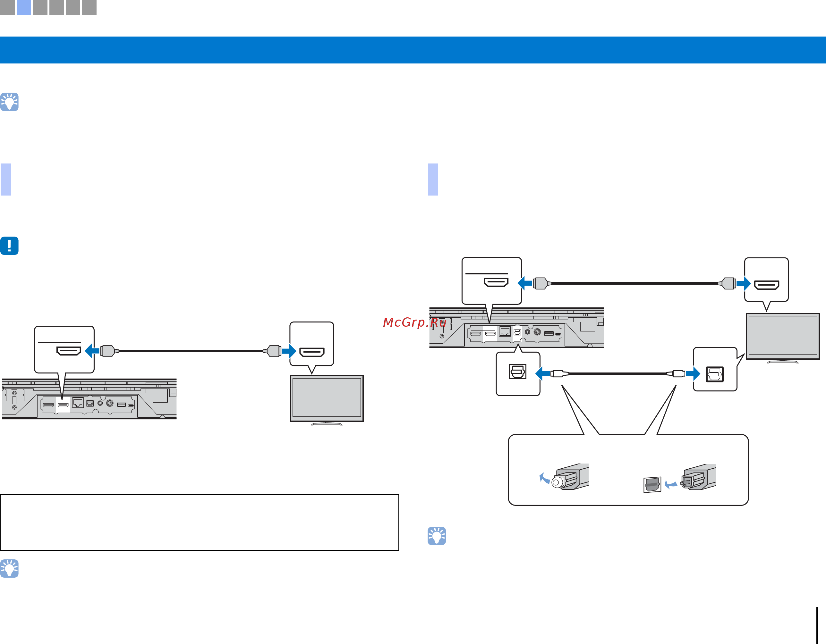Click the highlighted HDMI jack on soundbar in HDMI-only diagram
Image resolution: width=826 pixels, height=644 pixels.
point(63,405)
